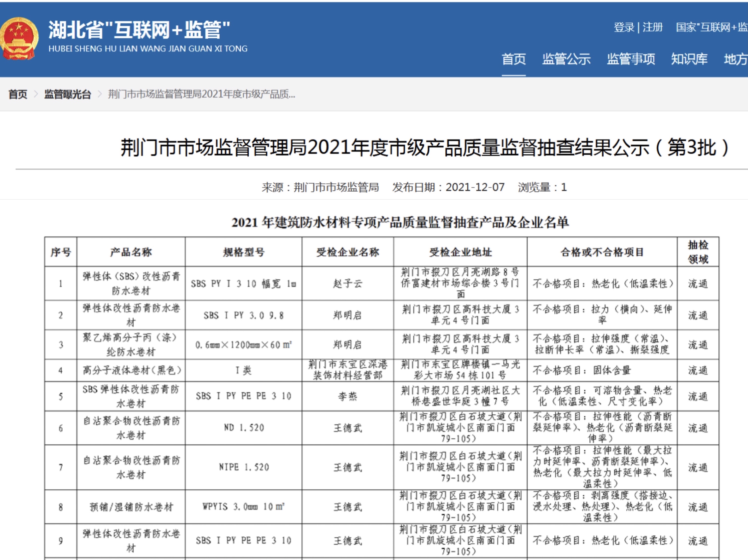Click the 抽检领域 column header

[x=698, y=252]
